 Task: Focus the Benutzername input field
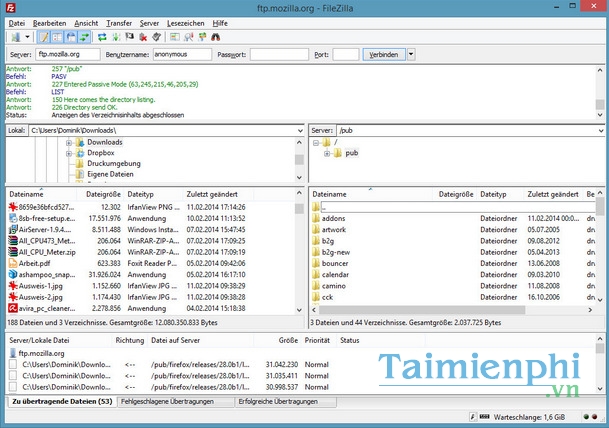click(x=182, y=54)
